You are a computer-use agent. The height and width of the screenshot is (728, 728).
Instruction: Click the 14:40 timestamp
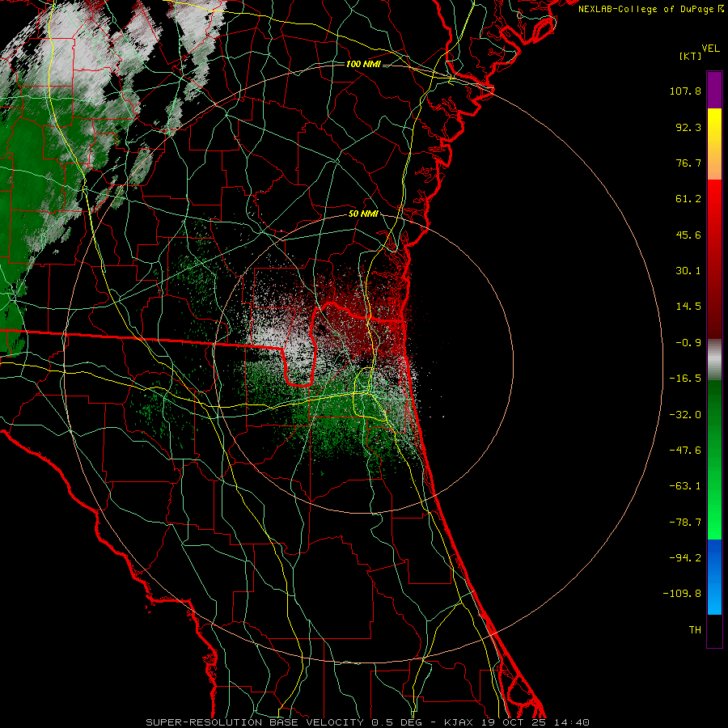[572, 722]
